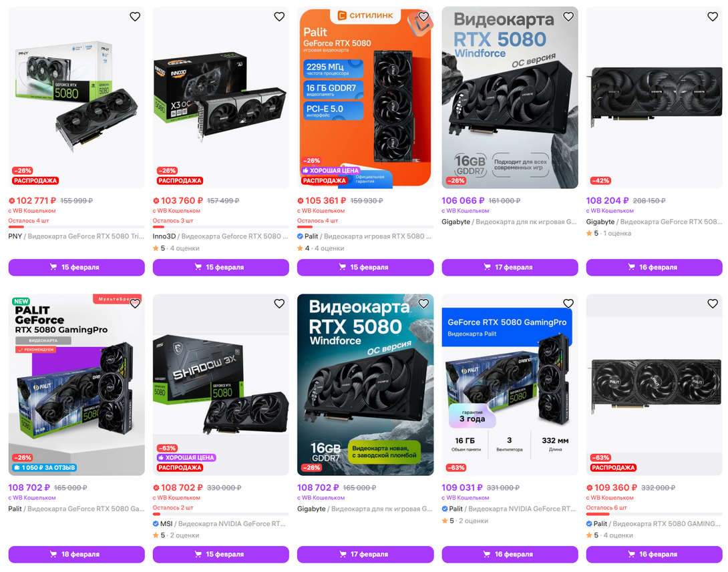Favorite Gigabyte Windforce card priced 106 066 ₽
Viewport: 728px width, 572px height.
click(x=568, y=17)
